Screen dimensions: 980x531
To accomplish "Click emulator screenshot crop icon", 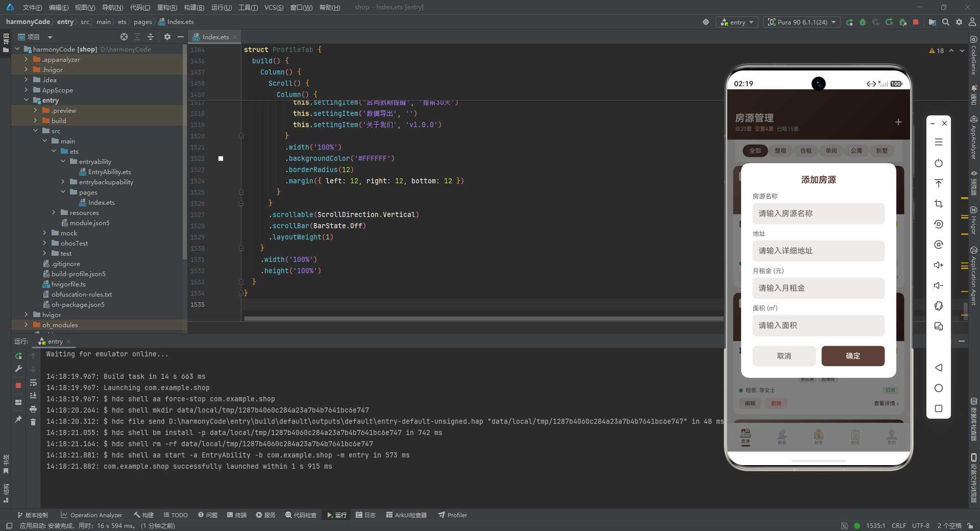I will click(x=939, y=204).
